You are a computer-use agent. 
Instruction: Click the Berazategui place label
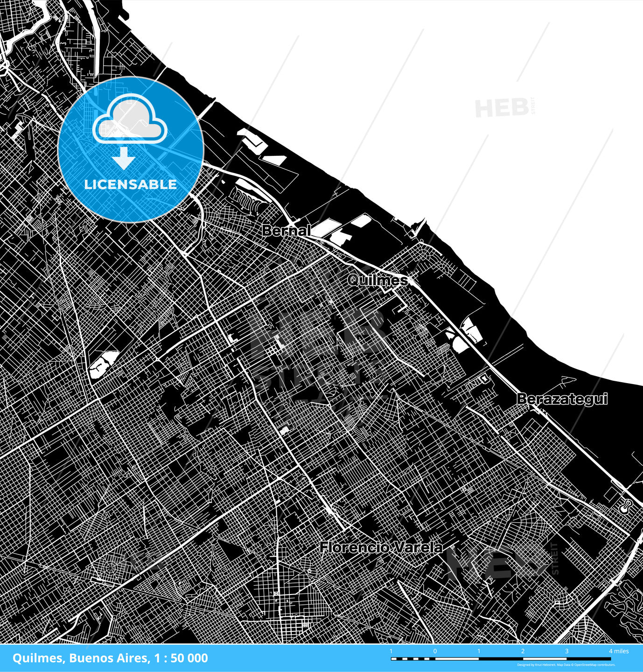coord(562,399)
